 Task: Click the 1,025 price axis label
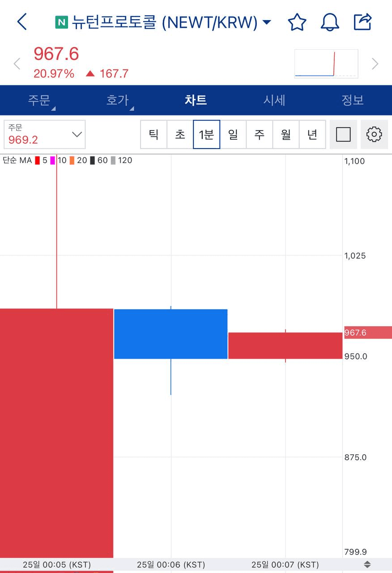355,256
